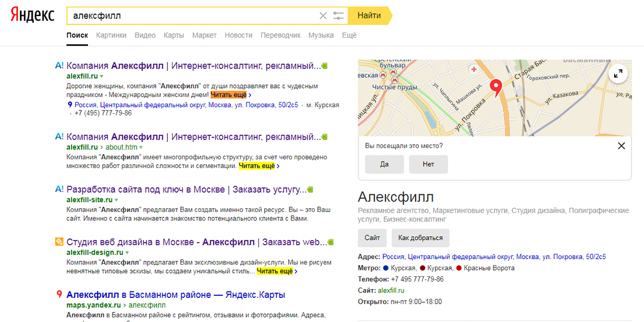
Task: Click the red cross marker on the map
Action: click(x=473, y=69)
